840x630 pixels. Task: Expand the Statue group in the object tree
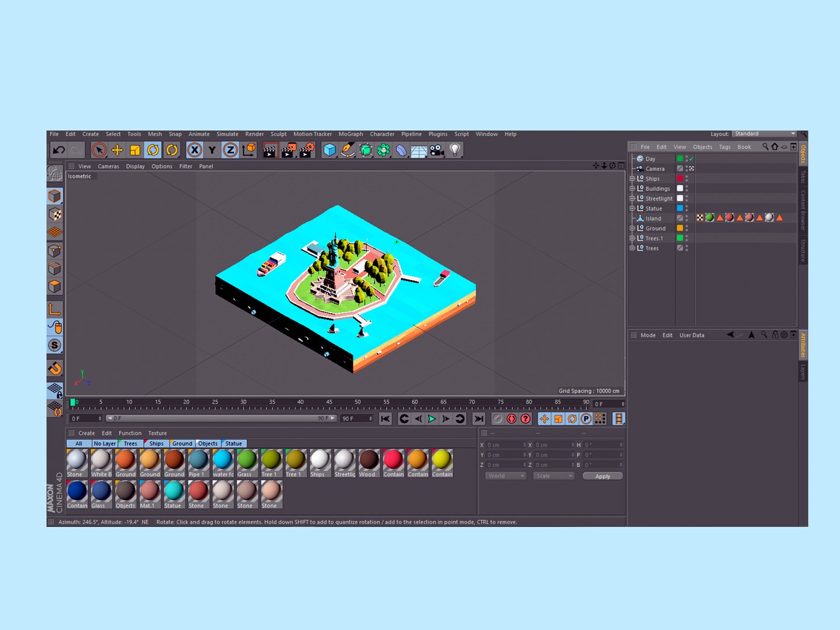click(632, 208)
